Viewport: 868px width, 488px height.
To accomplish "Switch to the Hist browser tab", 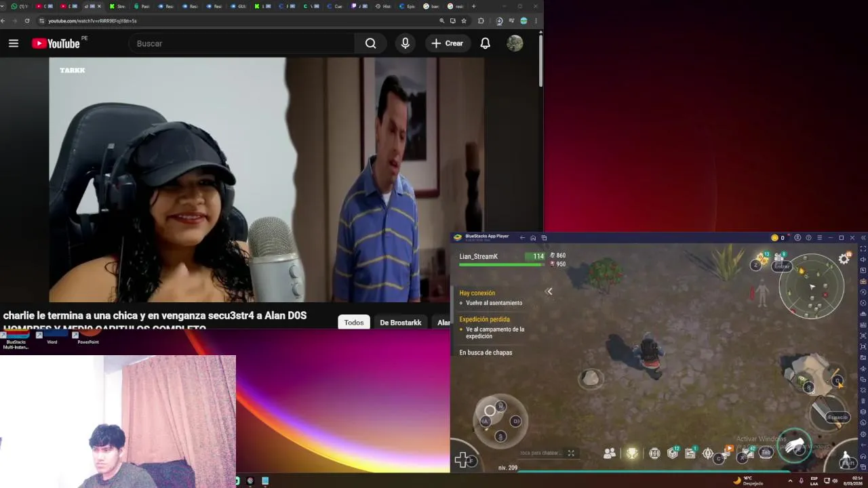I will pyautogui.click(x=382, y=6).
